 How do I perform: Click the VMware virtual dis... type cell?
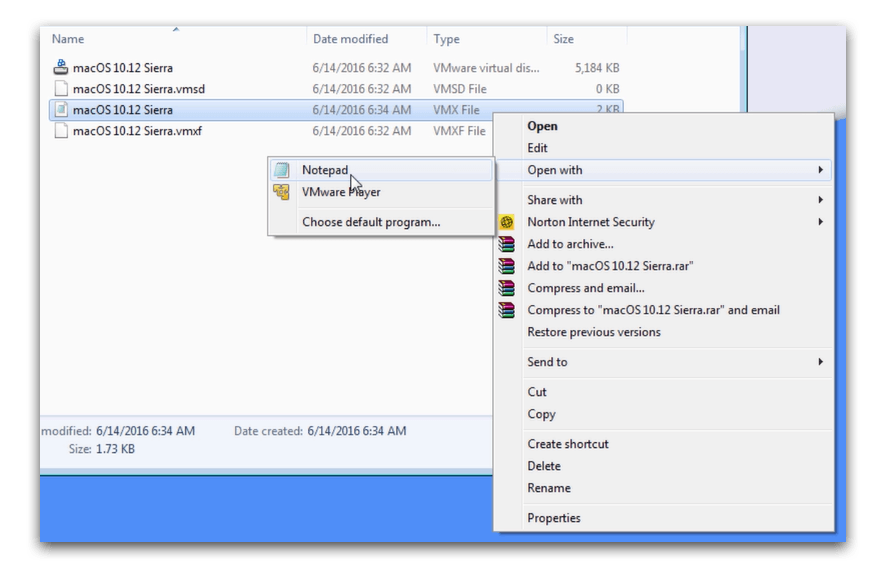486,68
